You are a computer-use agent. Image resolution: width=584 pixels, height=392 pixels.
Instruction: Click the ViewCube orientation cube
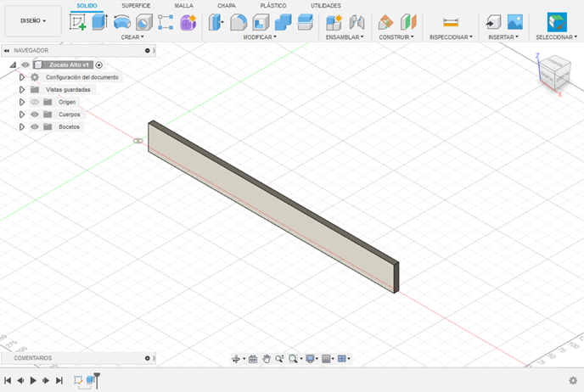pyautogui.click(x=554, y=72)
